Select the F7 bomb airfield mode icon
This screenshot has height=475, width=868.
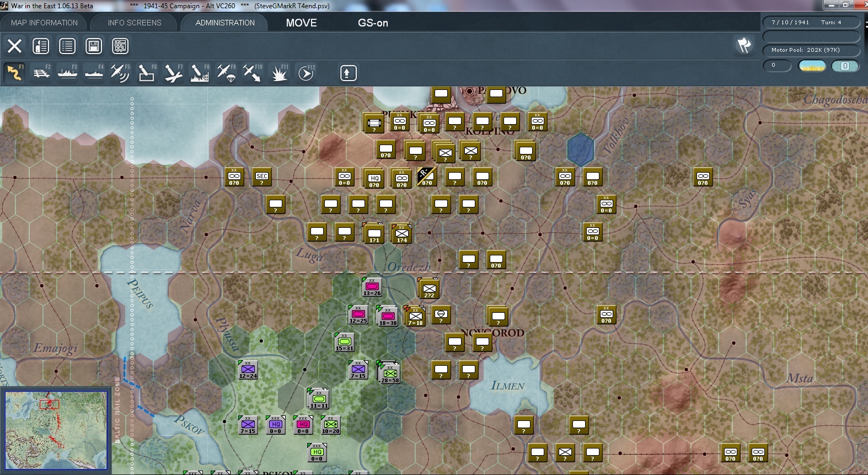tap(173, 73)
